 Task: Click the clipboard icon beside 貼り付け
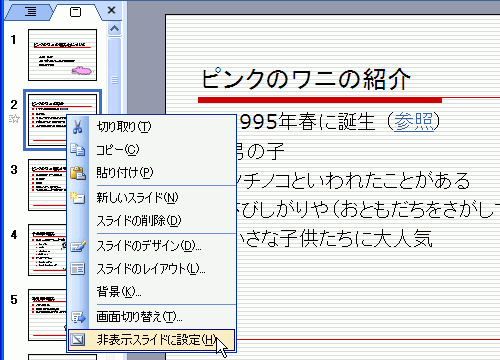(x=78, y=173)
